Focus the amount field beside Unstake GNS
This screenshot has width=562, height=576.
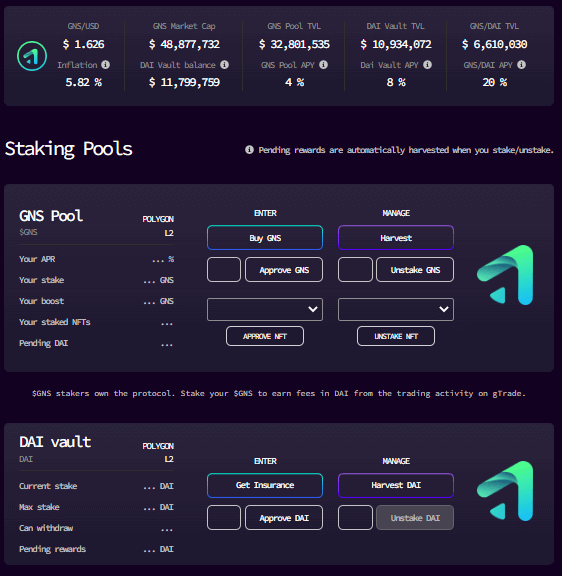tap(355, 270)
